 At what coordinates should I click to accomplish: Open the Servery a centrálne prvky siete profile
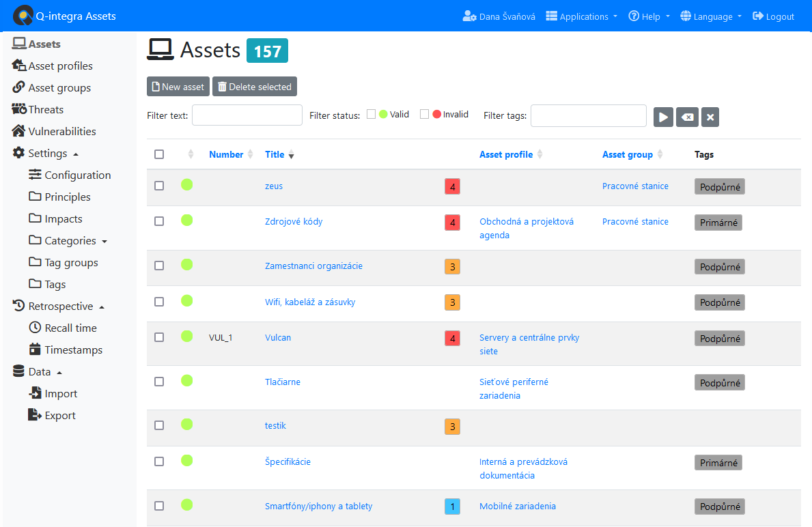(529, 344)
